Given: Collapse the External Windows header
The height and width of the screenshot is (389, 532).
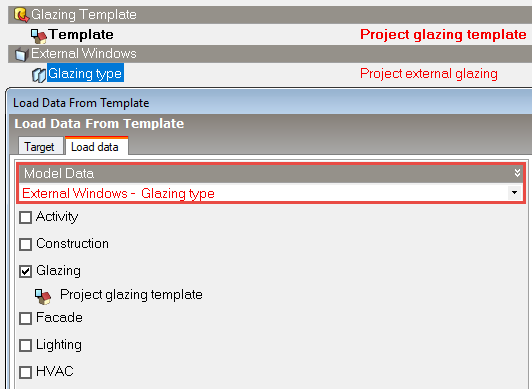Looking at the screenshot, I should (x=270, y=54).
